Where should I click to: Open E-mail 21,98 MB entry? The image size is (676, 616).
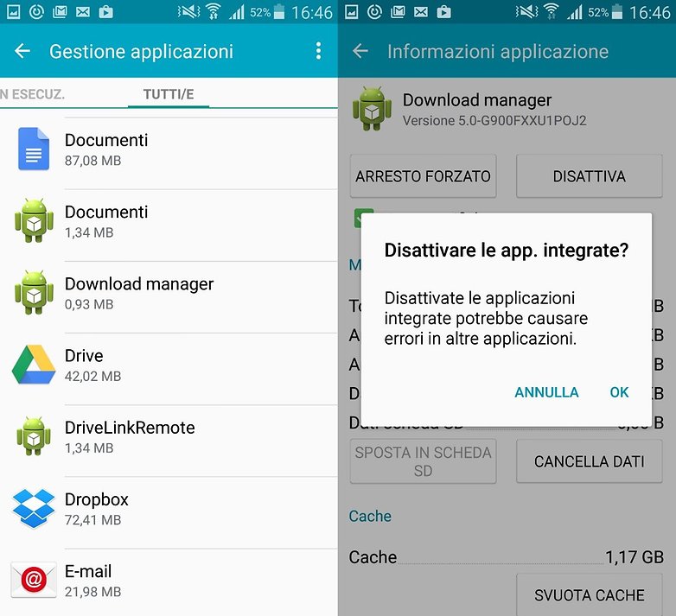(169, 582)
